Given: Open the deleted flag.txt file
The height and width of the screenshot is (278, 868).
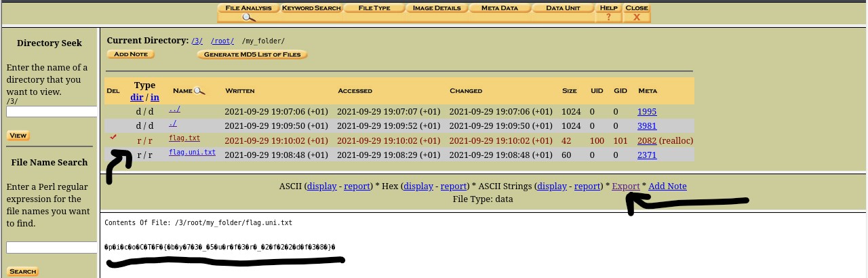Looking at the screenshot, I should (184, 138).
